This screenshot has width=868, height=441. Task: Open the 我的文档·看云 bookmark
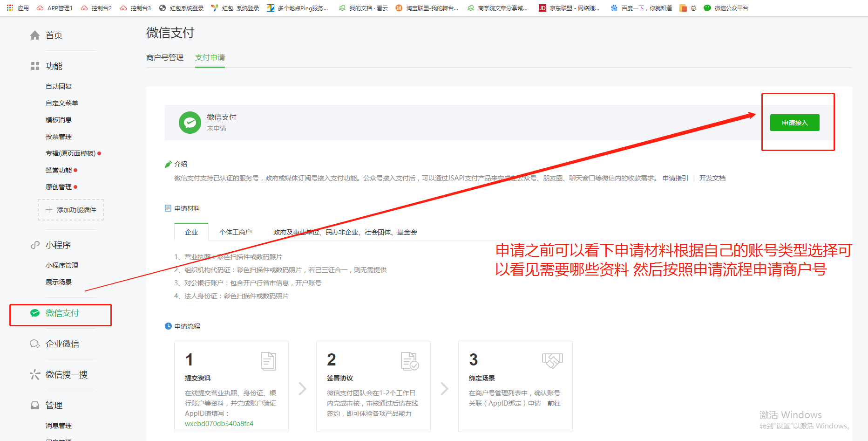tap(363, 8)
